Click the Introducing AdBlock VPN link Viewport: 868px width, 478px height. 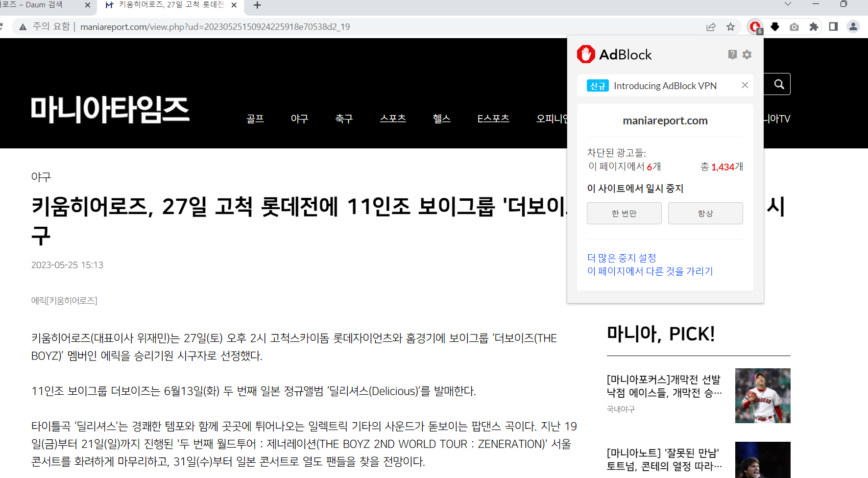665,86
